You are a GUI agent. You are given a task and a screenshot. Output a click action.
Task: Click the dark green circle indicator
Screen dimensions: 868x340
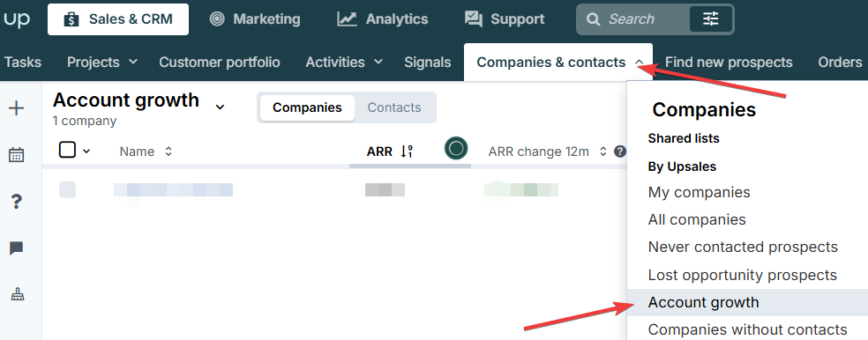(456, 148)
